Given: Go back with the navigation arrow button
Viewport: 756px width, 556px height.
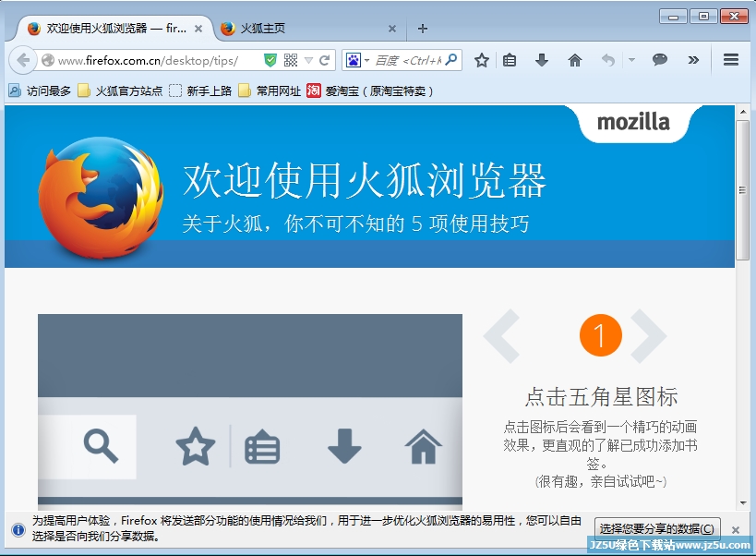Looking at the screenshot, I should click(22, 60).
